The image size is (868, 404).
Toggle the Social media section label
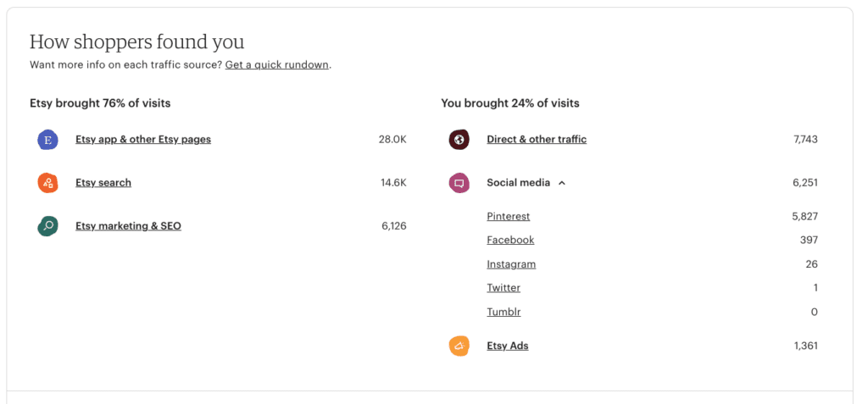[518, 183]
